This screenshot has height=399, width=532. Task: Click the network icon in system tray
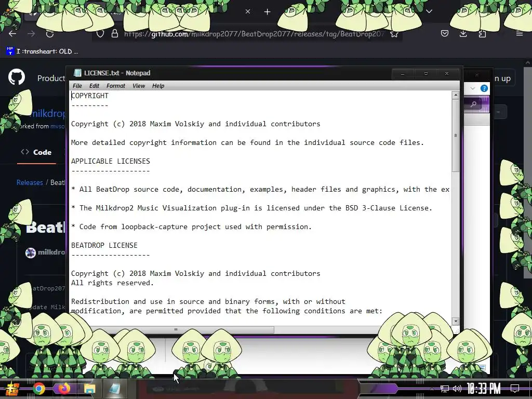(x=445, y=389)
